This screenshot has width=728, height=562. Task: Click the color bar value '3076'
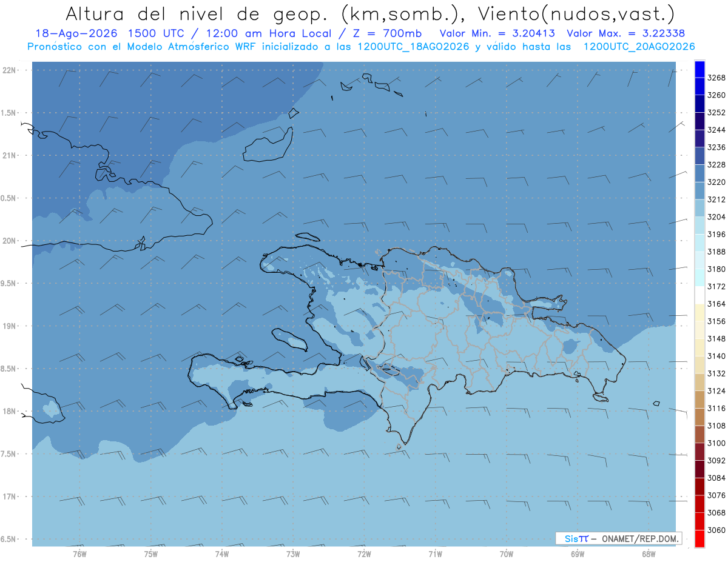(x=716, y=495)
